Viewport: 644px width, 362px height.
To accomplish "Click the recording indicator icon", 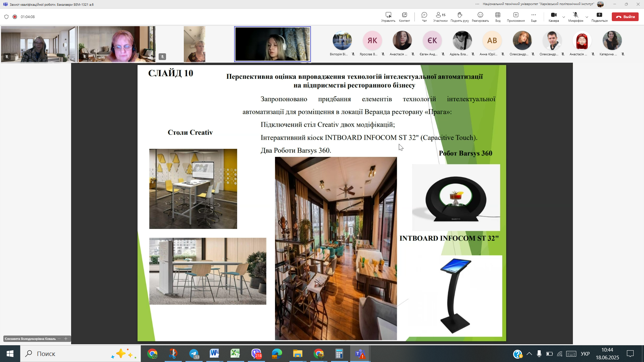I will tap(15, 17).
